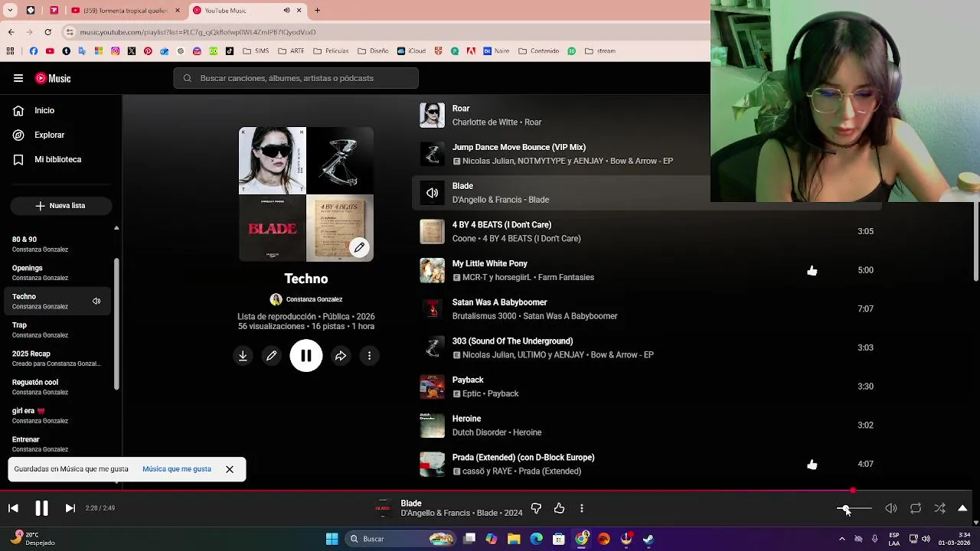Open the tab search dropdown arrow
The width and height of the screenshot is (980, 551).
(9, 11)
